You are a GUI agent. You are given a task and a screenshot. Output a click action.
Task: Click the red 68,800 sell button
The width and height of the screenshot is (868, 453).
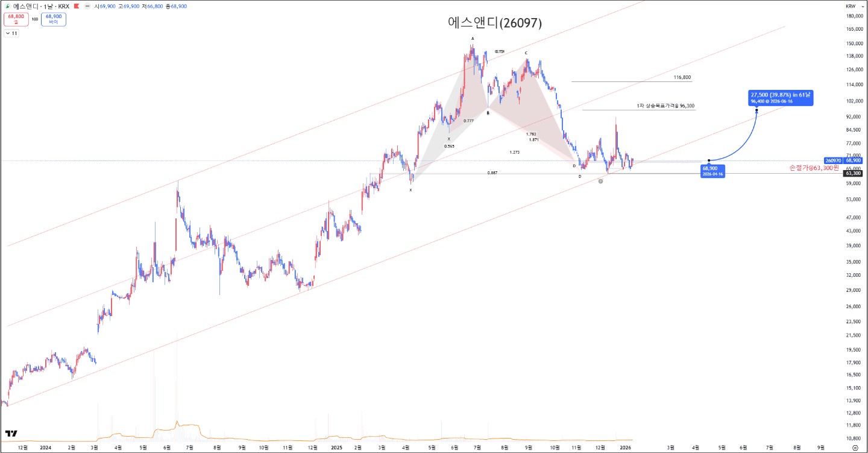tap(16, 19)
